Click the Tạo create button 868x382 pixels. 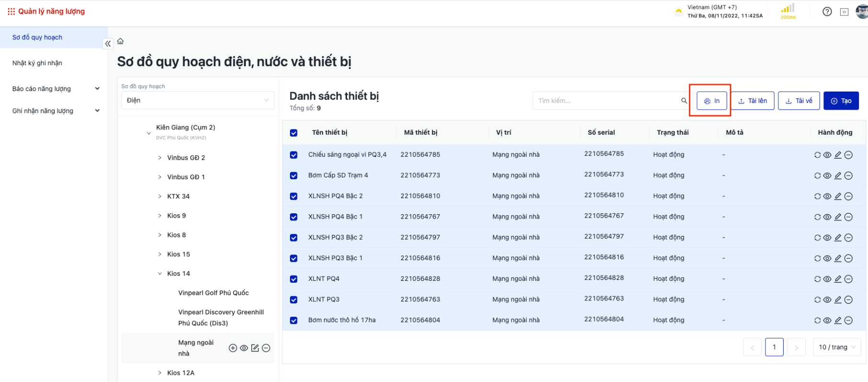pos(841,101)
